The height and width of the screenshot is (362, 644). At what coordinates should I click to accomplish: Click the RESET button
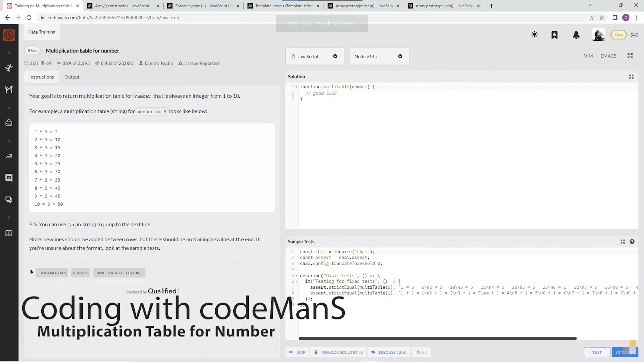[421, 352]
